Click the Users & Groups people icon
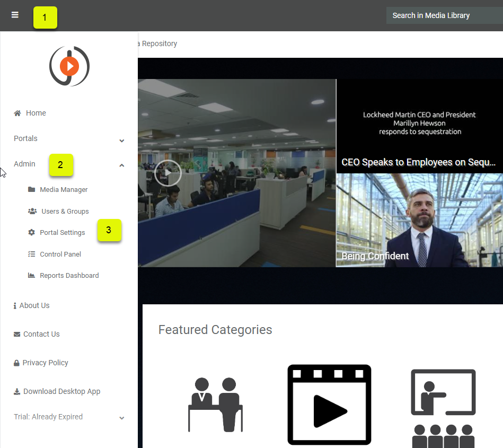 [32, 211]
